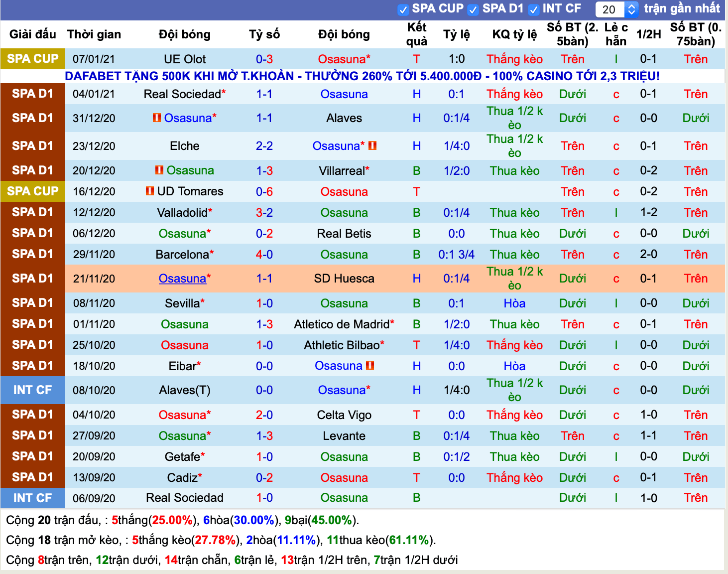This screenshot has height=574, width=728.
Task: Open the underlined Osasuna link in 21/11/20 row
Action: (182, 279)
